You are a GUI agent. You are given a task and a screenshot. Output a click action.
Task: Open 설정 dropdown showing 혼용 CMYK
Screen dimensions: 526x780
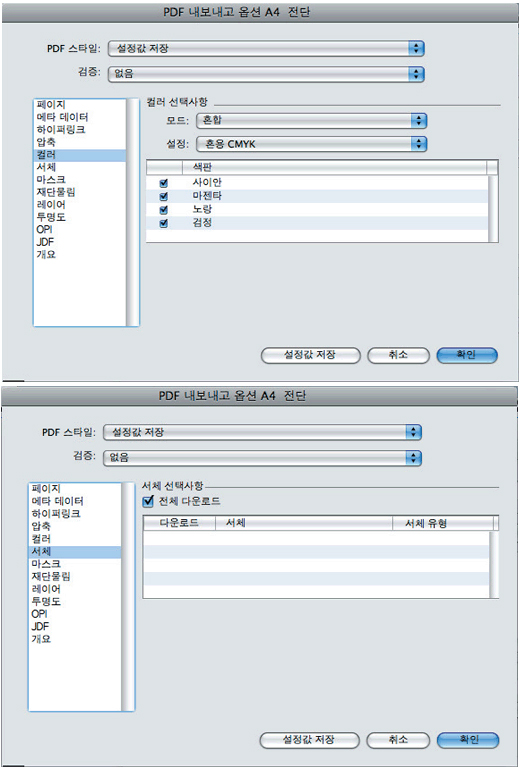312,144
